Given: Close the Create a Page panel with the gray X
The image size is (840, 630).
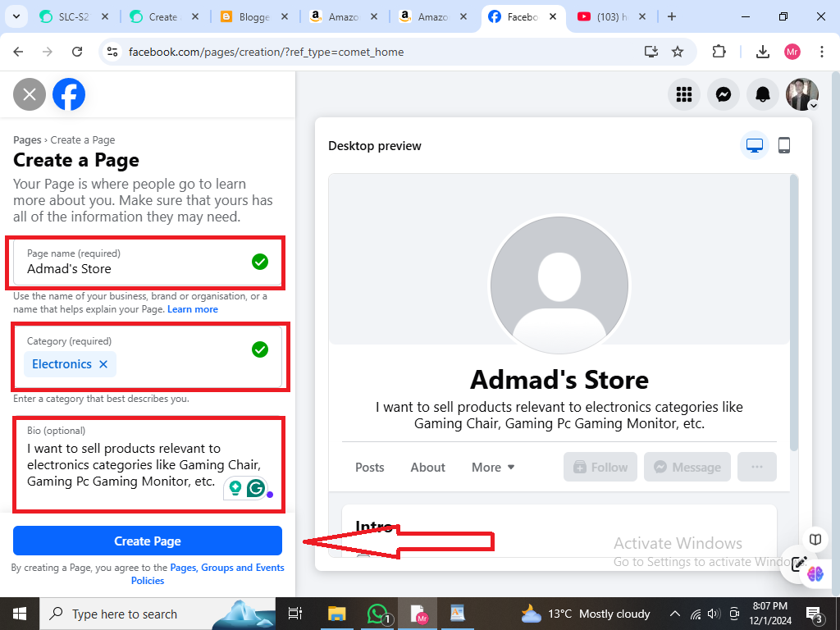Looking at the screenshot, I should (x=30, y=94).
